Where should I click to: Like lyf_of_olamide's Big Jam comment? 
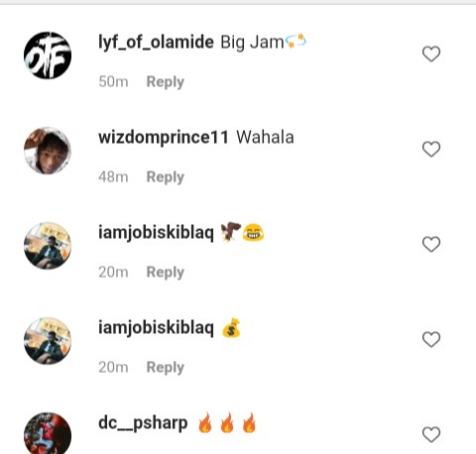[x=431, y=54]
